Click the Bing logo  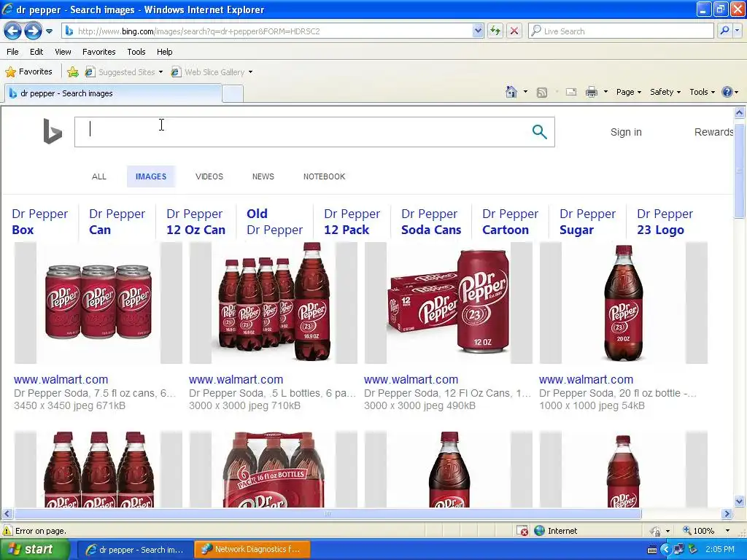click(53, 131)
